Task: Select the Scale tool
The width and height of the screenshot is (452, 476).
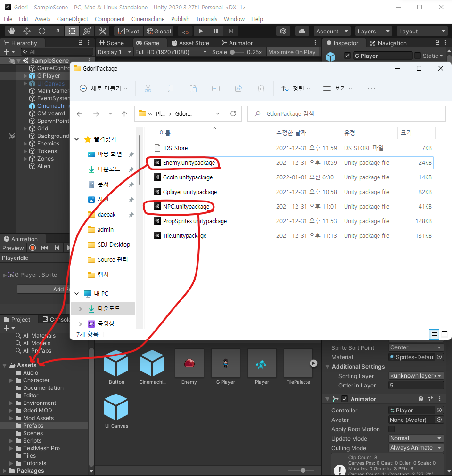Action: (57, 31)
